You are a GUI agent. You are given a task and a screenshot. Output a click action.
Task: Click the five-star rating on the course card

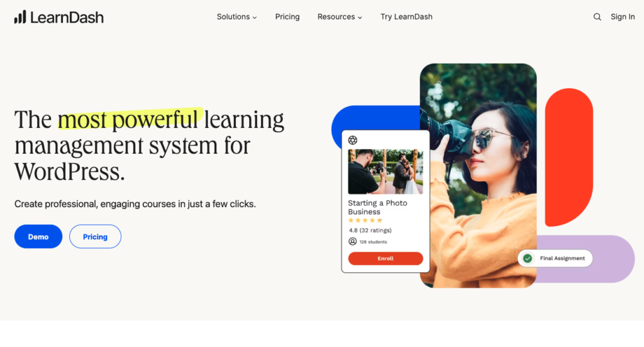coord(365,220)
